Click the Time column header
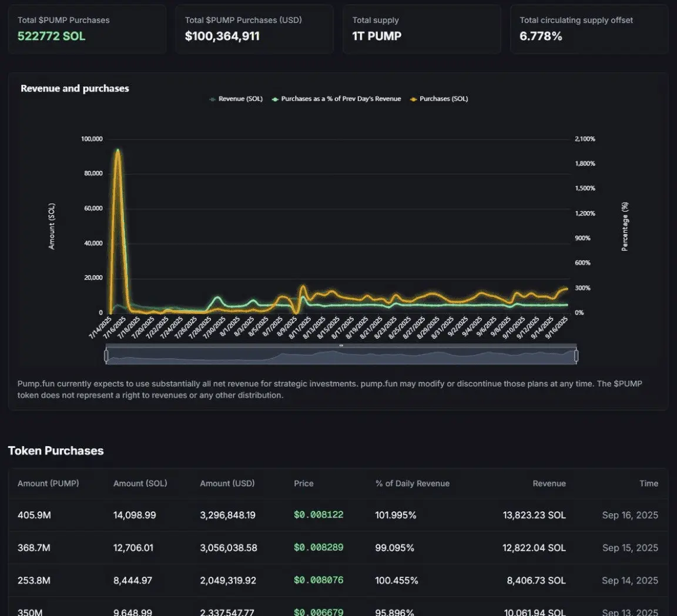677x616 pixels. pos(649,483)
